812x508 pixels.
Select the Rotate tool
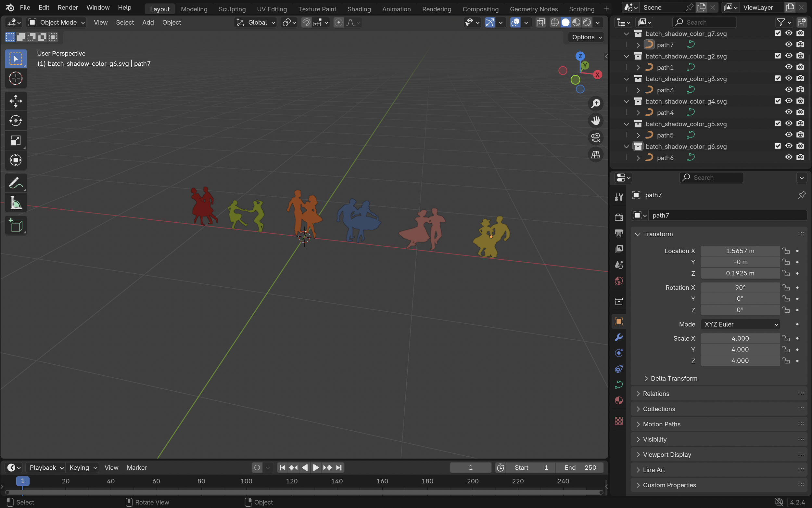pos(16,121)
